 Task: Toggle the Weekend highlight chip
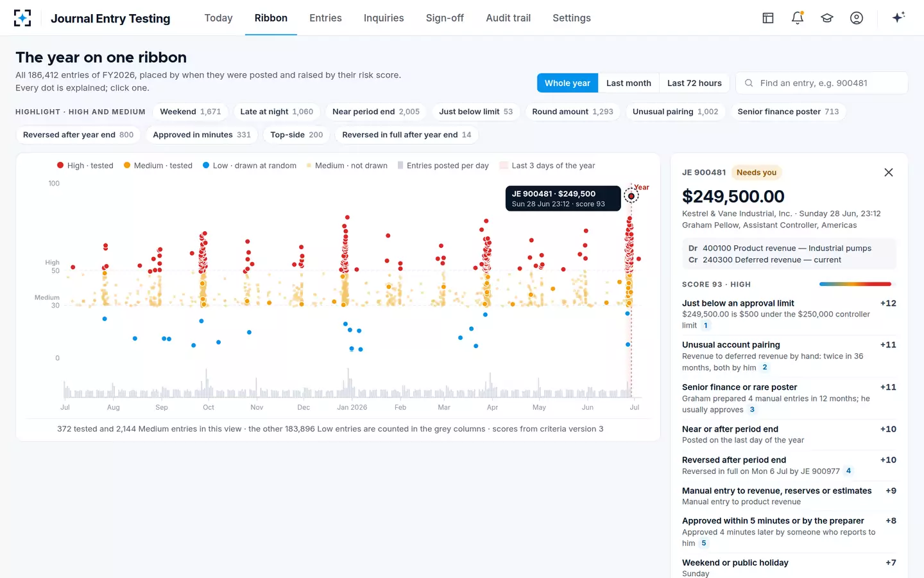(190, 112)
